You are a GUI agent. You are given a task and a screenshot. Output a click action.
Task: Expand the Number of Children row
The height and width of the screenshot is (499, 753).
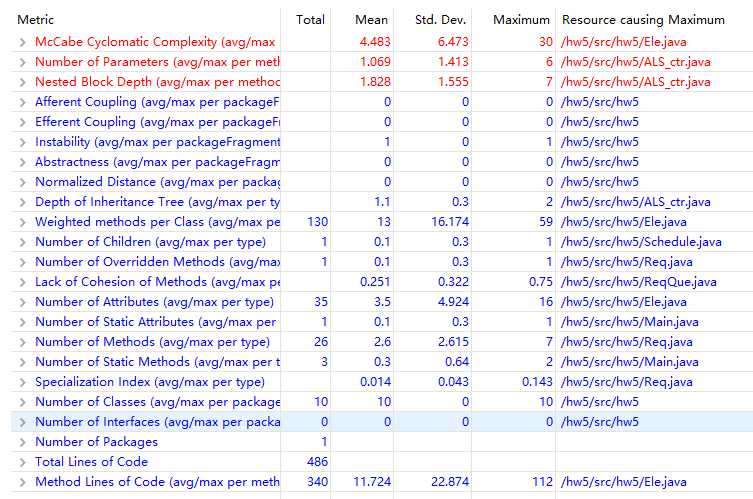(x=23, y=243)
